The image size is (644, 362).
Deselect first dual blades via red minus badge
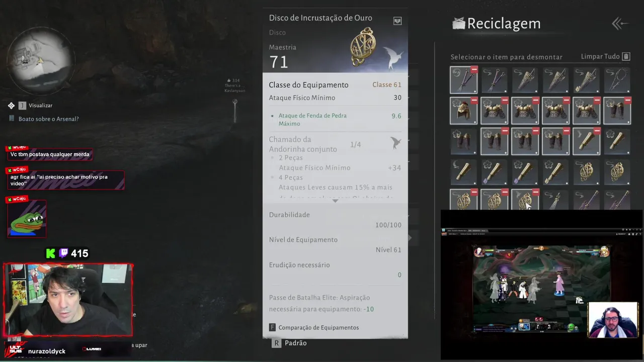coord(474,70)
